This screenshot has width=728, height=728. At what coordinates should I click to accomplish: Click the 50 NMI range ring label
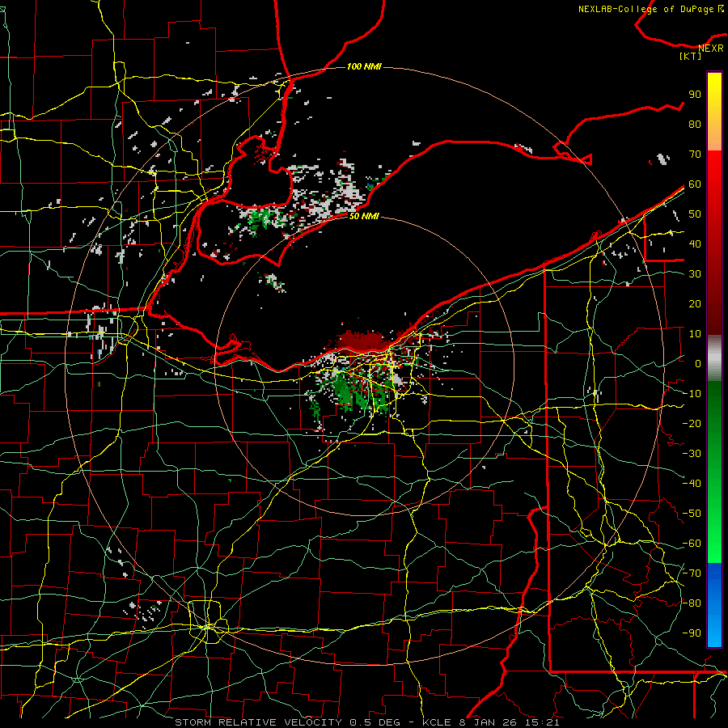tap(364, 216)
